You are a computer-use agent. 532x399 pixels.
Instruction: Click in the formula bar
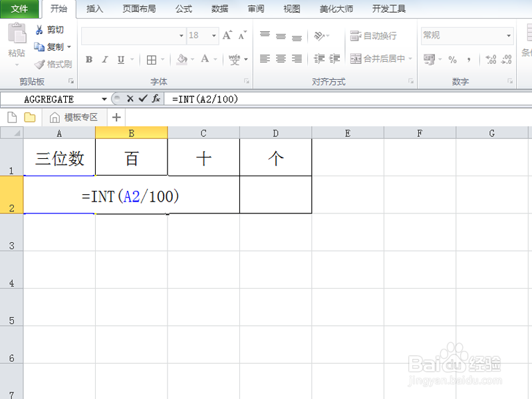point(348,99)
